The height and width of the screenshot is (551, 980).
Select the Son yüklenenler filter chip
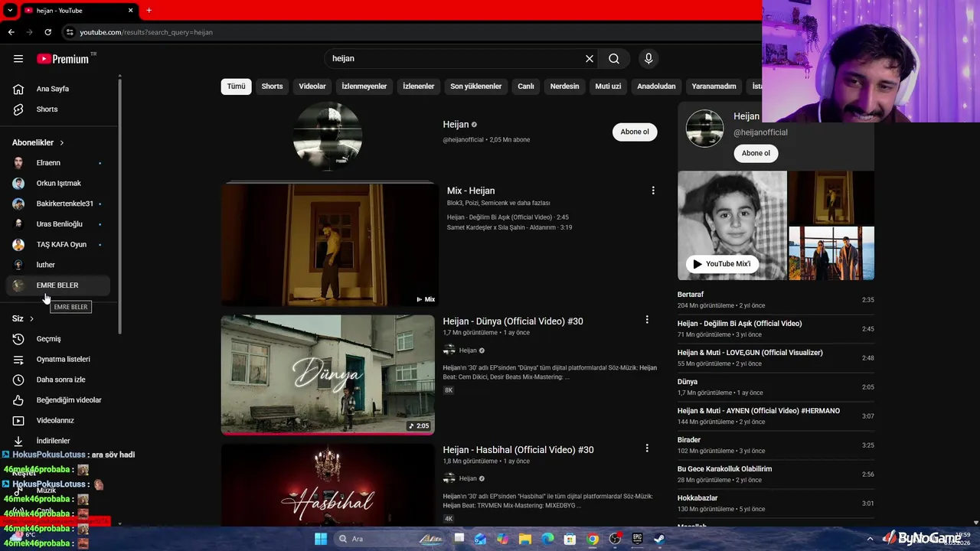coord(476,86)
